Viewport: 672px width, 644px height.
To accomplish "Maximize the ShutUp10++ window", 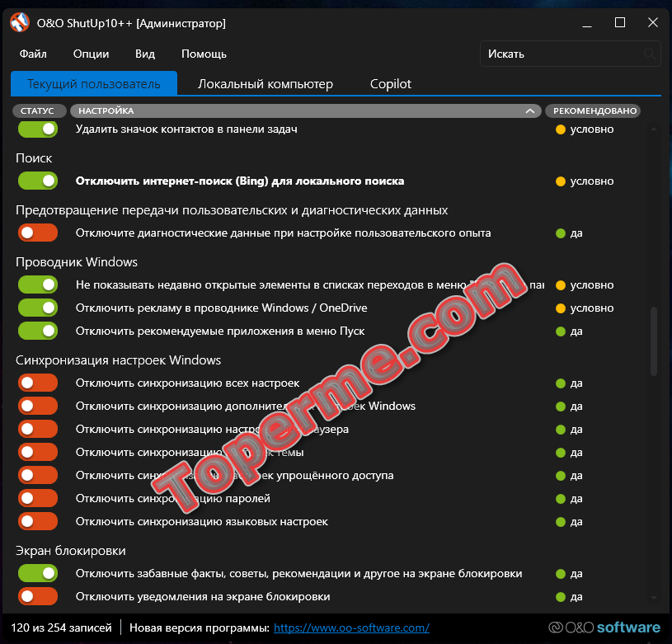I will [x=620, y=22].
